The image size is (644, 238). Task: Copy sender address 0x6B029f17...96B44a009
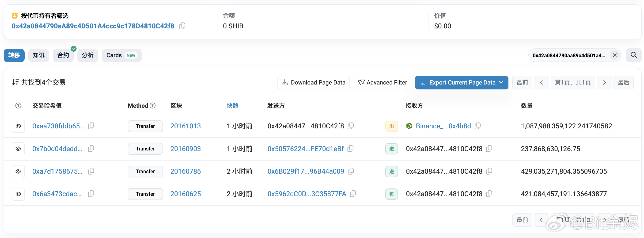coord(351,171)
